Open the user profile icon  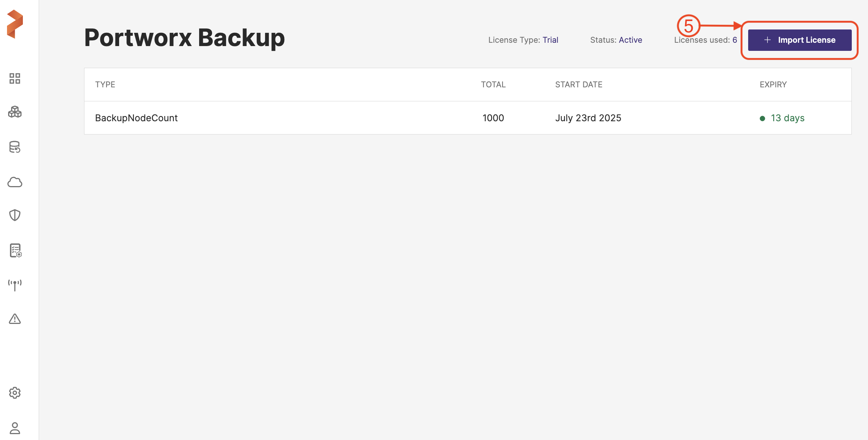click(x=15, y=428)
